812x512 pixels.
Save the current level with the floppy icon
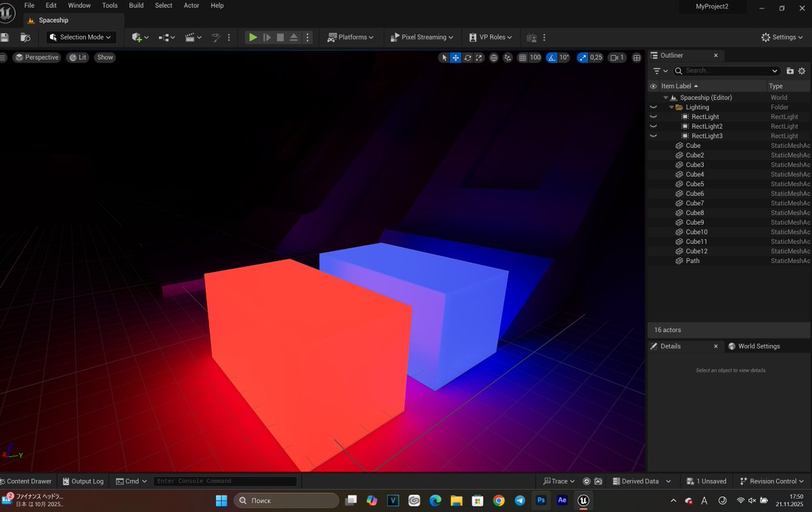click(x=5, y=37)
